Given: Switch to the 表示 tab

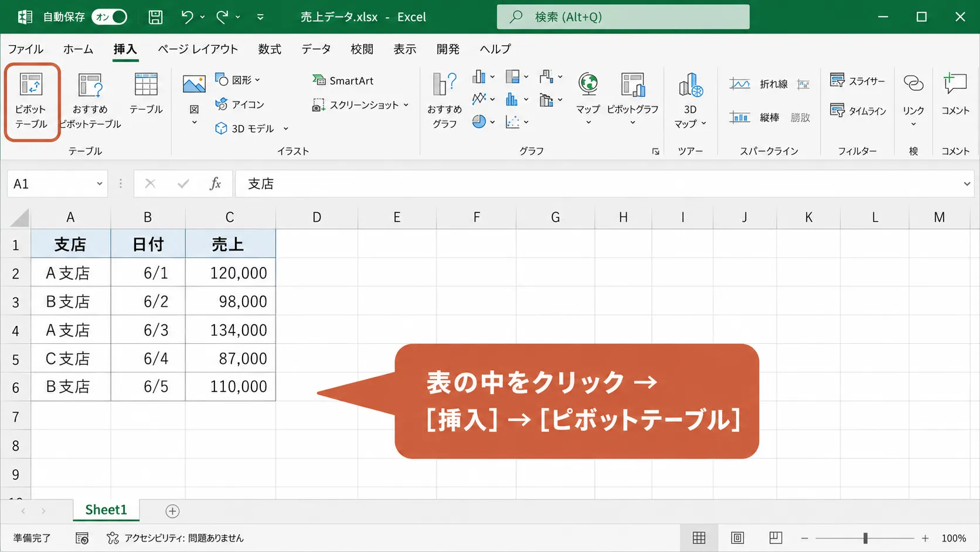Looking at the screenshot, I should 404,49.
